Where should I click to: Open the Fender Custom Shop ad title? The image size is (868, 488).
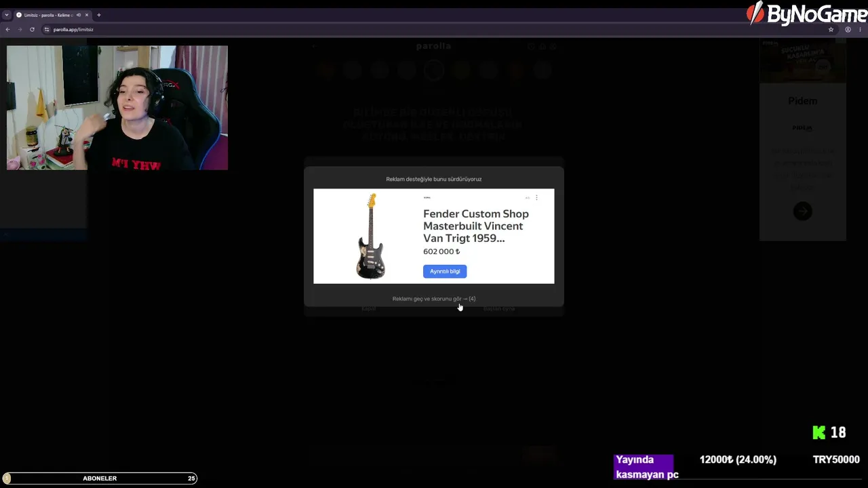click(476, 226)
